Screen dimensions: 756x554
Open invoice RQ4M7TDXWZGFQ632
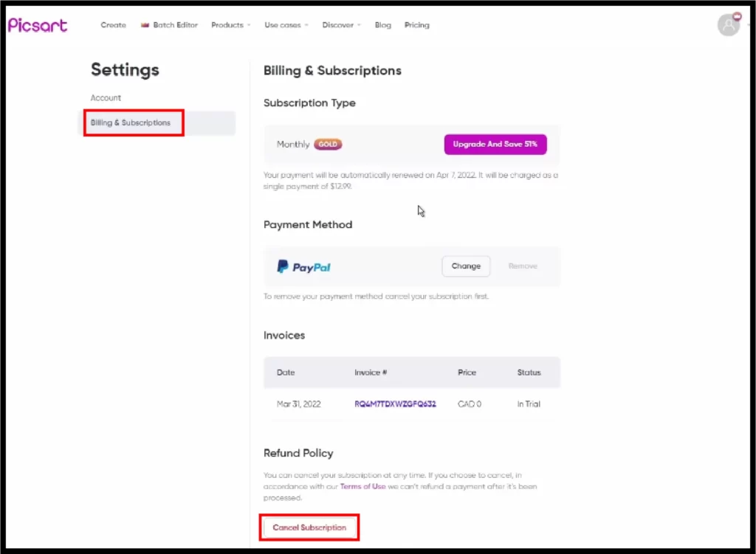point(395,404)
